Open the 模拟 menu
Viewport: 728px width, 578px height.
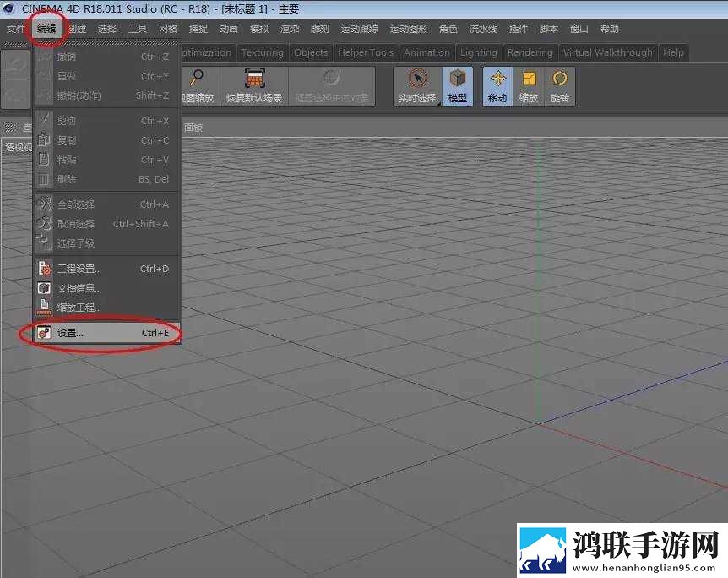(259, 29)
